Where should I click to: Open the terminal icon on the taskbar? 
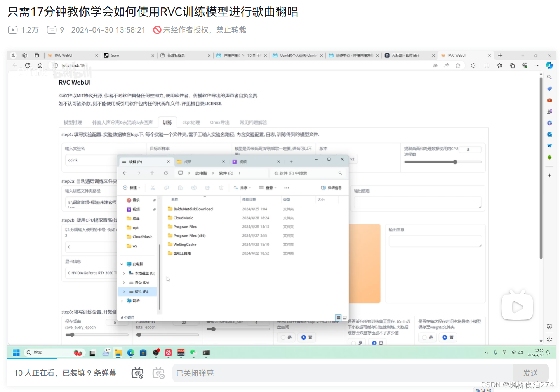(206, 352)
